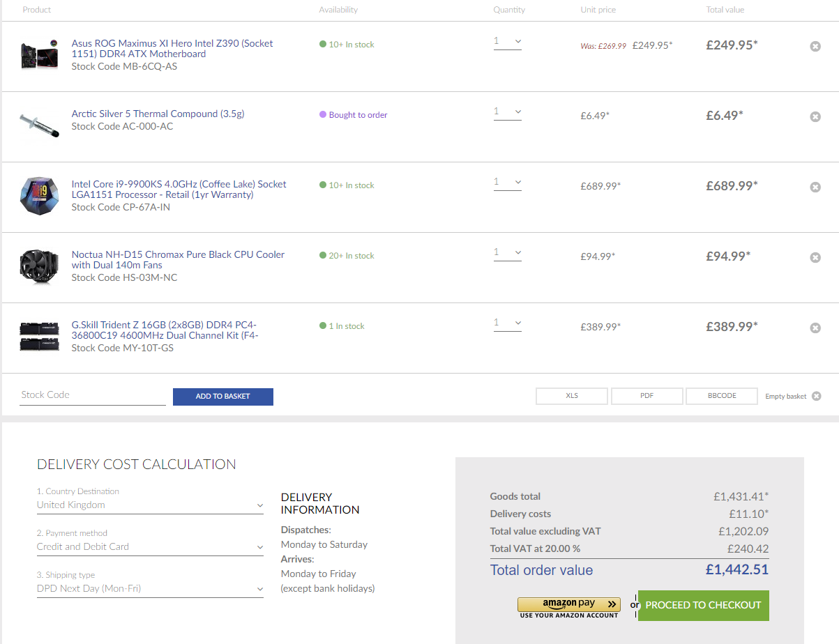
Task: Open the Payment method dropdown
Action: point(150,547)
